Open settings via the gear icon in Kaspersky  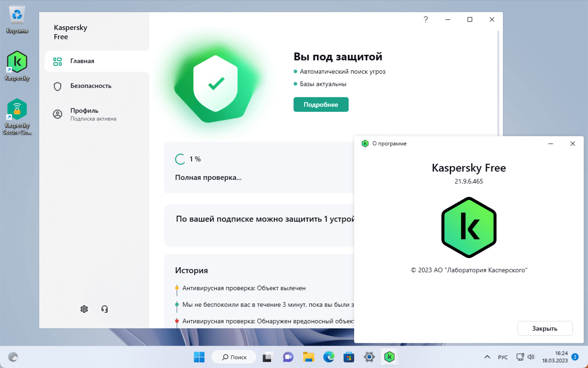coord(84,309)
